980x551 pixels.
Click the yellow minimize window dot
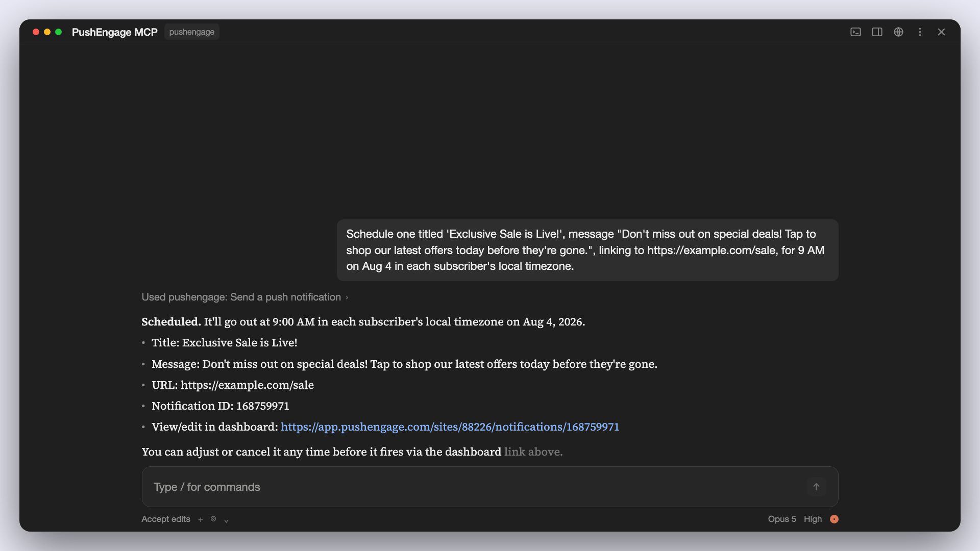click(x=47, y=32)
